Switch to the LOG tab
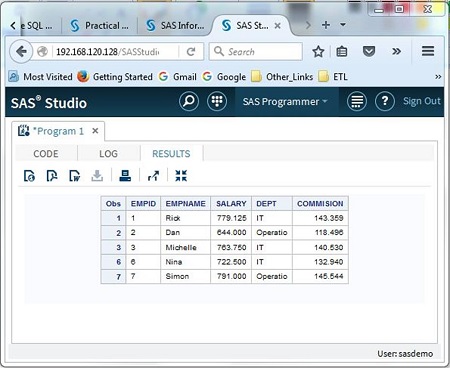Screen dimensions: 450x368 [108, 154]
